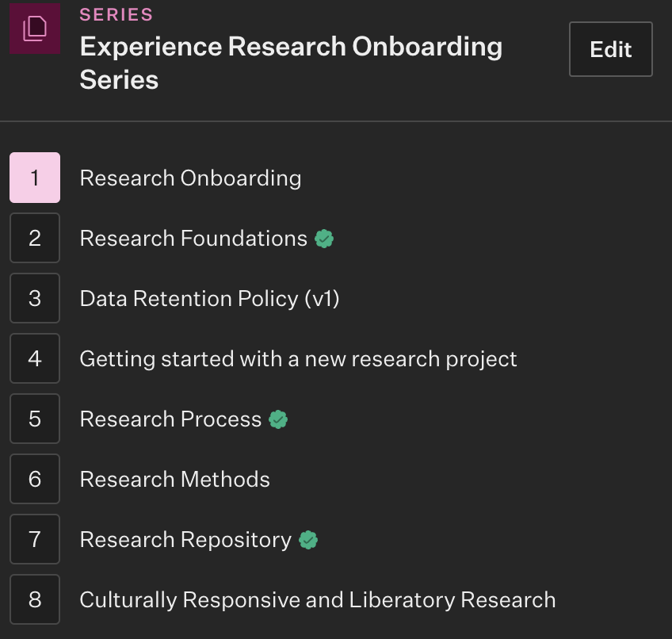Jump to step number 8 box
This screenshot has width=672, height=639.
click(35, 599)
